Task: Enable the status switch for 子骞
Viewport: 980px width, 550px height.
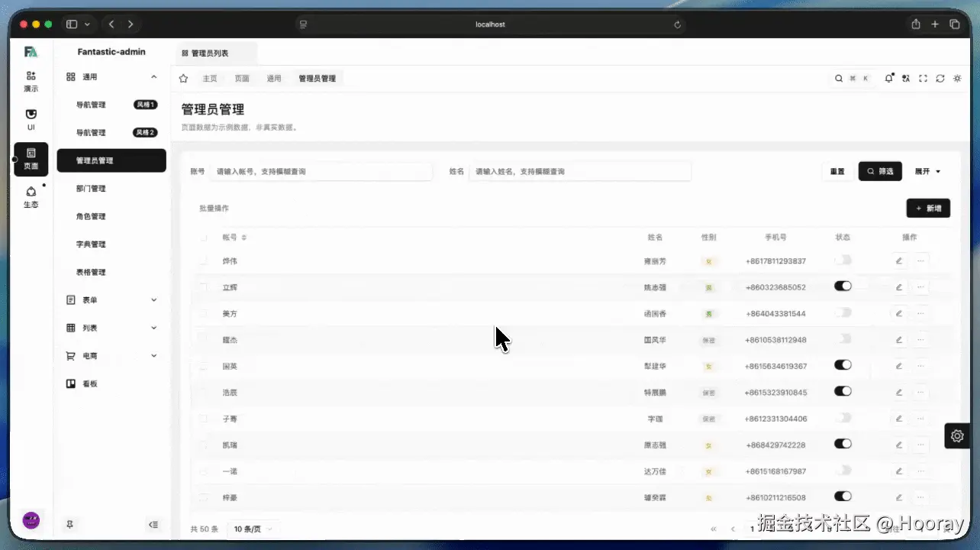Action: point(843,418)
